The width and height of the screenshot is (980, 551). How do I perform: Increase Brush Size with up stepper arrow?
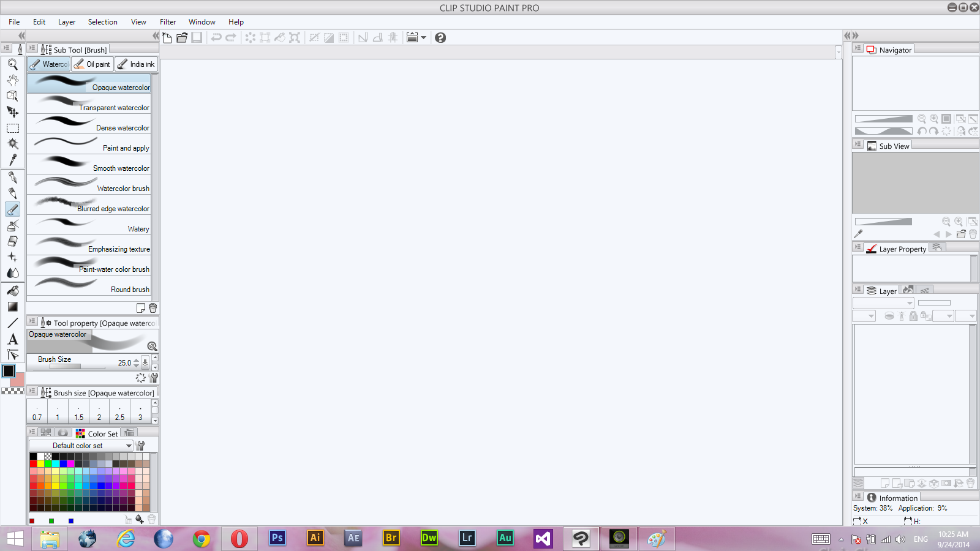[136, 360]
